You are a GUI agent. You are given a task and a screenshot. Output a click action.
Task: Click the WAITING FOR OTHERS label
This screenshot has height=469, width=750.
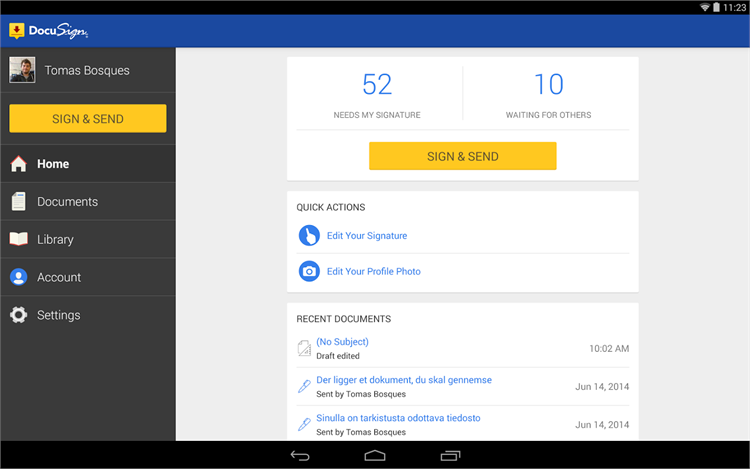coord(549,115)
